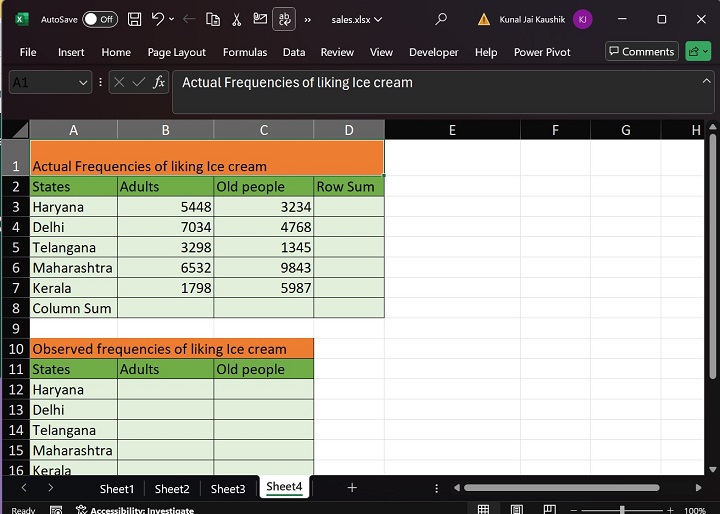Click the Cut scissors icon
Image resolution: width=720 pixels, height=514 pixels.
236,19
